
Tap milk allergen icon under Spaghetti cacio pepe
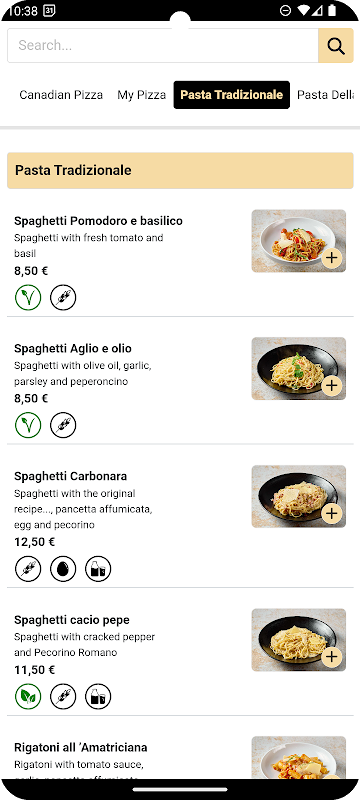tap(98, 696)
